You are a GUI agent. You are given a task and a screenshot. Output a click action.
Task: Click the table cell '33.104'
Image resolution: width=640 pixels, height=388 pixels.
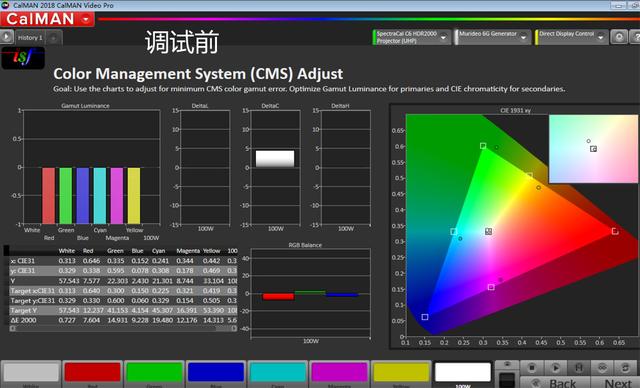click(213, 281)
